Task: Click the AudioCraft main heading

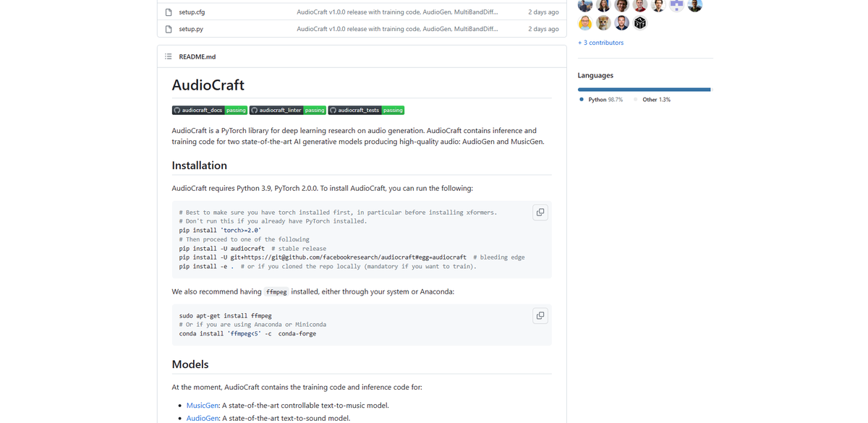Action: coord(208,85)
